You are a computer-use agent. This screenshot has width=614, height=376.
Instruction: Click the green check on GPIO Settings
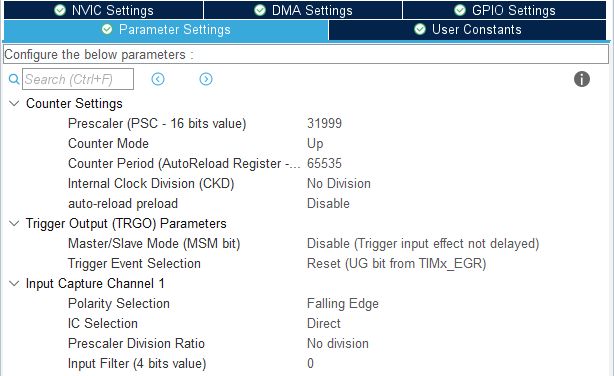point(460,10)
